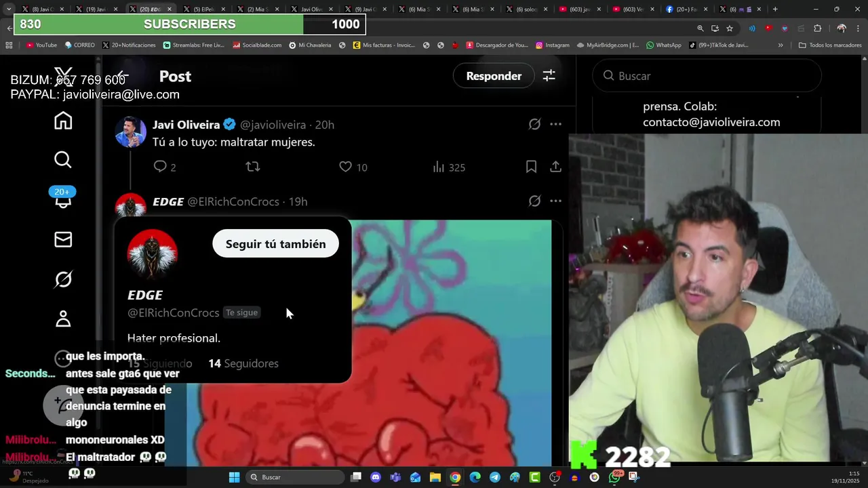The width and height of the screenshot is (868, 488).
Task: Open the Messages envelope icon in sidebar
Action: tap(63, 239)
